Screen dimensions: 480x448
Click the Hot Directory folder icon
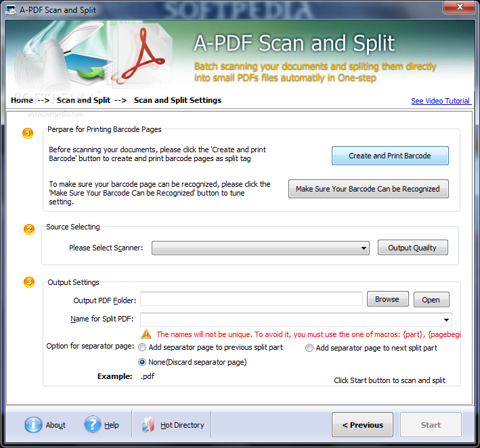coord(148,425)
